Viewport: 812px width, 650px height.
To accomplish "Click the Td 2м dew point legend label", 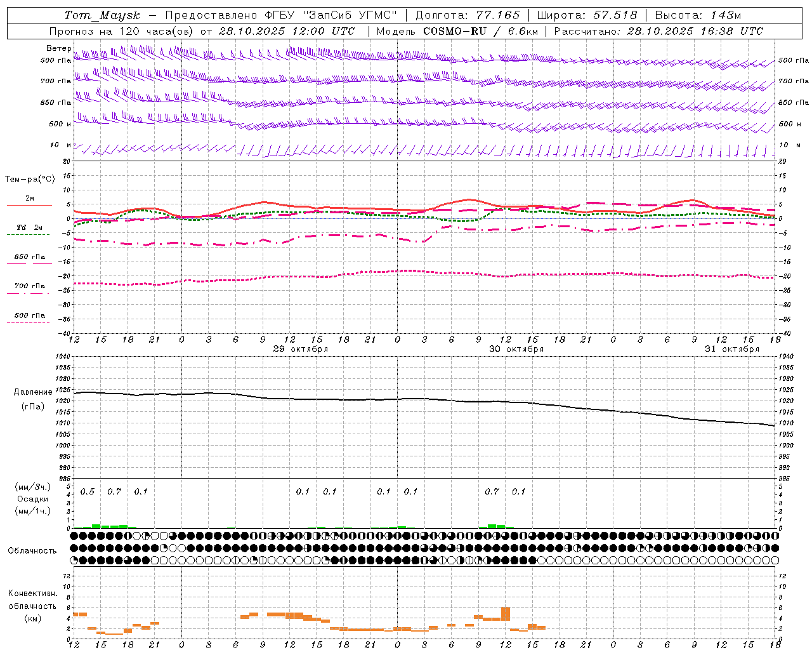I will pyautogui.click(x=29, y=227).
